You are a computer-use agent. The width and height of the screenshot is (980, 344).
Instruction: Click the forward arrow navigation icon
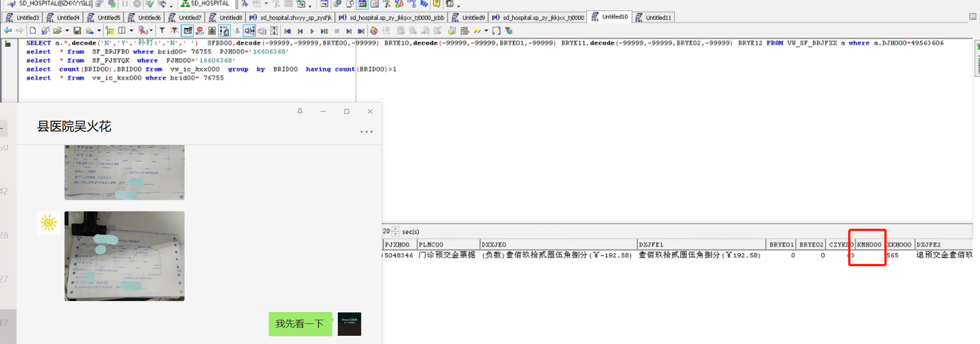20,31
